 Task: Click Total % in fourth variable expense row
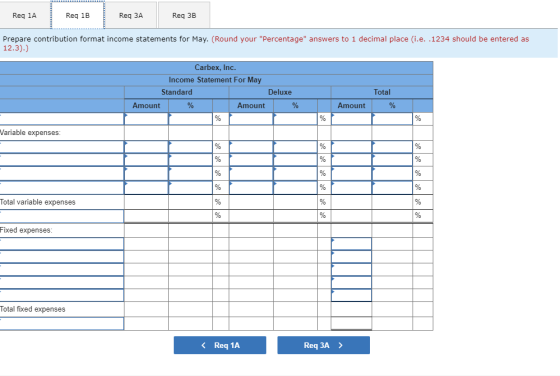(x=392, y=188)
